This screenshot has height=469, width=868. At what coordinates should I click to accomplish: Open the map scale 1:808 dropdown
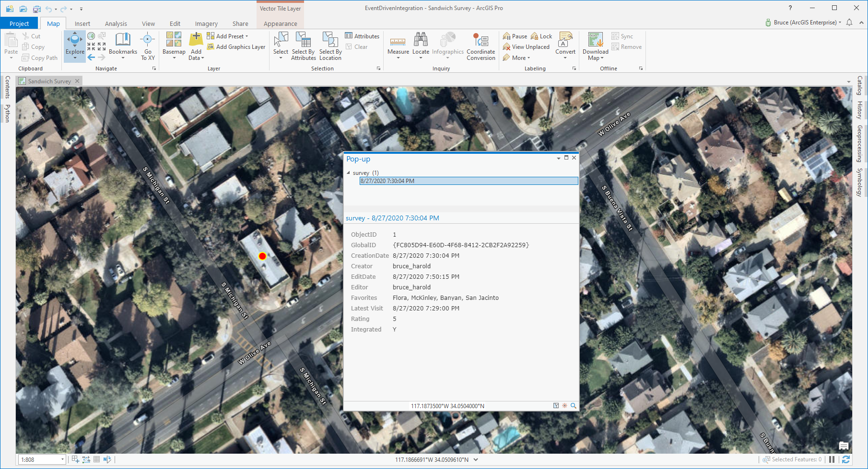(x=62, y=459)
